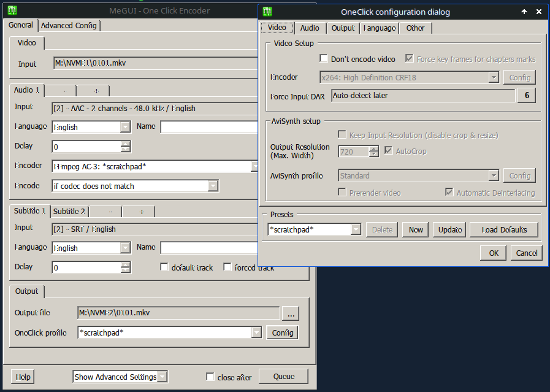Select the Subtitle 1 tab
The height and width of the screenshot is (392, 550).
coord(30,210)
